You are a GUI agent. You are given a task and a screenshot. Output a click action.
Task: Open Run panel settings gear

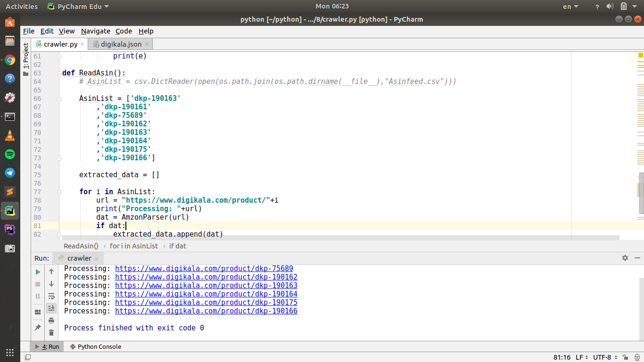625,258
